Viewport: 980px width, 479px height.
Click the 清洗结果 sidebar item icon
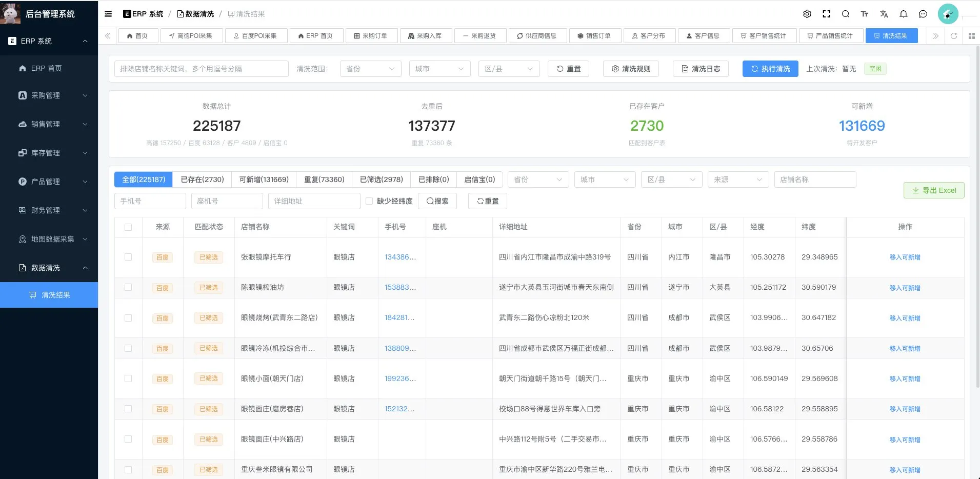pyautogui.click(x=33, y=295)
